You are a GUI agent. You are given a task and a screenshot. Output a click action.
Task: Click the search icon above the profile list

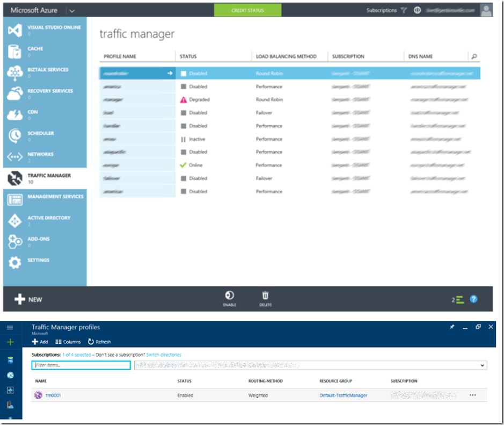coord(474,56)
